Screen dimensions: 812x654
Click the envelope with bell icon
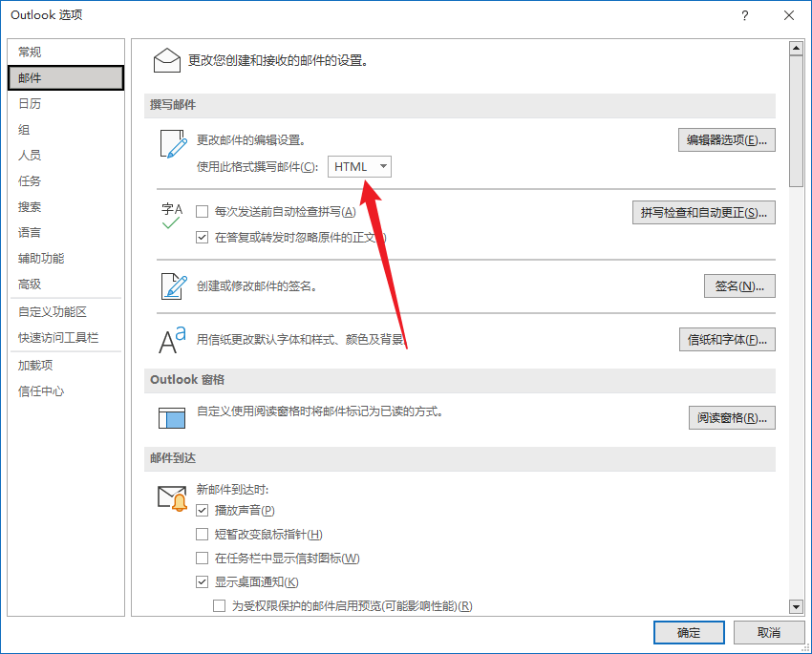pyautogui.click(x=173, y=498)
